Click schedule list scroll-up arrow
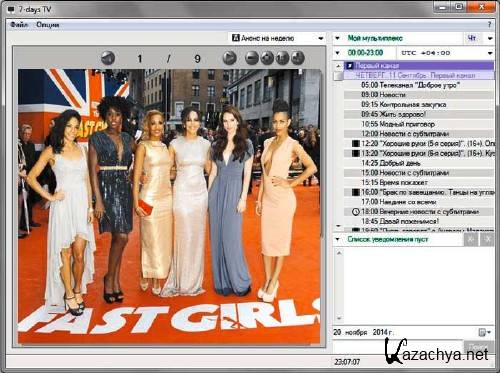This screenshot has height=373, width=500. [338, 66]
